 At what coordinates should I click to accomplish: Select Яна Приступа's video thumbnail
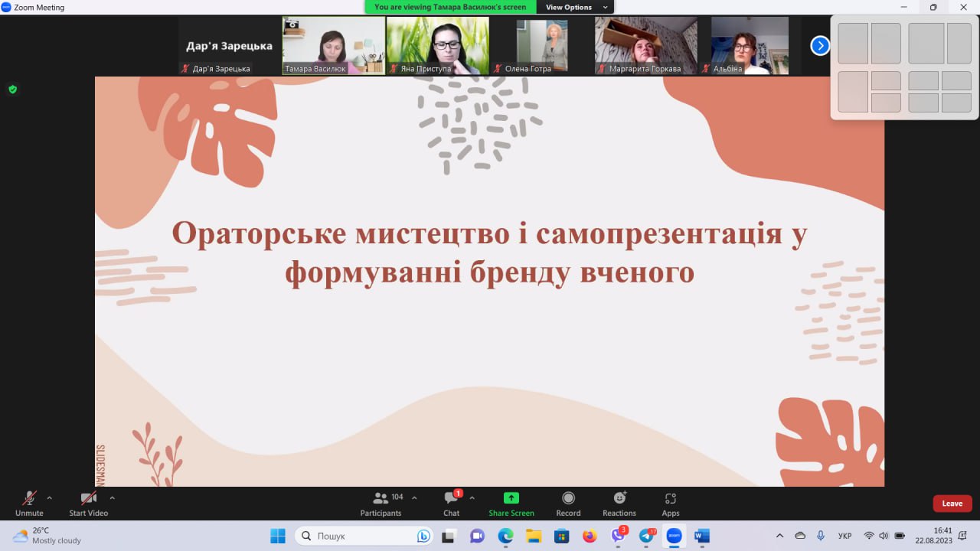point(438,46)
